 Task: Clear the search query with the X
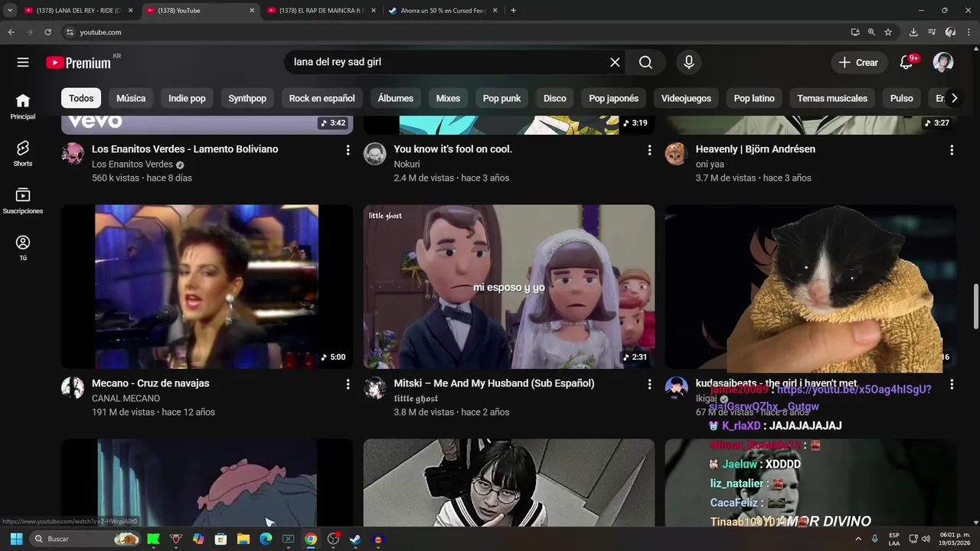[x=615, y=63]
